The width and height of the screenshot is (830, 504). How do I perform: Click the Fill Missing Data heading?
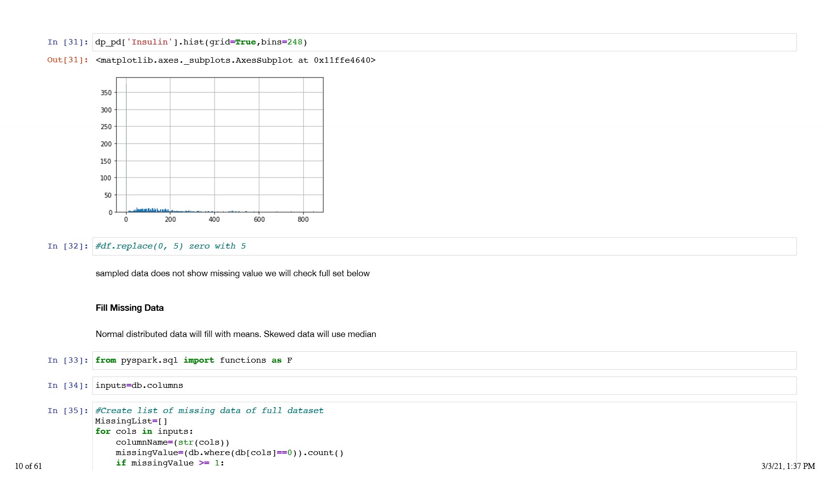pos(129,308)
